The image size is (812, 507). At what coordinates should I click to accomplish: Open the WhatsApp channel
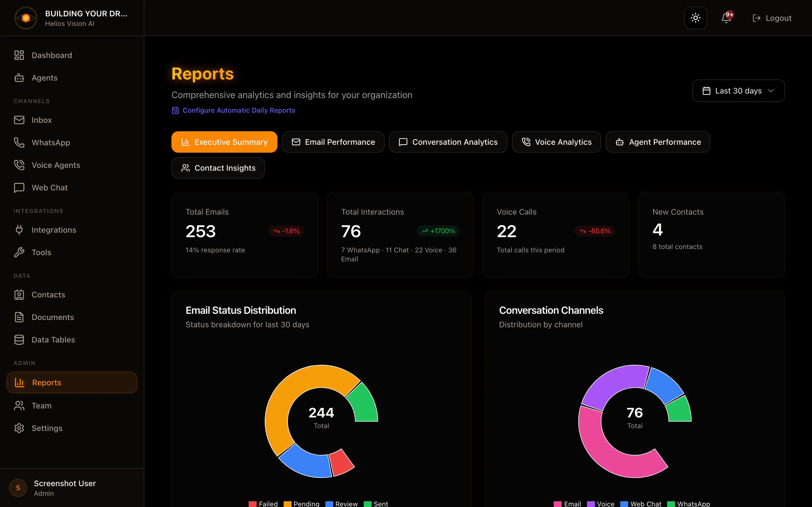[x=51, y=142]
